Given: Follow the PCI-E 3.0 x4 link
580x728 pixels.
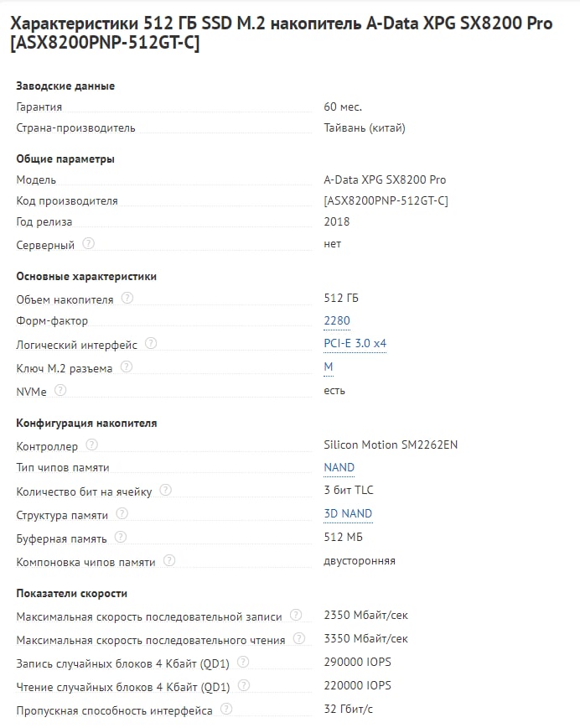Looking at the screenshot, I should (x=355, y=343).
